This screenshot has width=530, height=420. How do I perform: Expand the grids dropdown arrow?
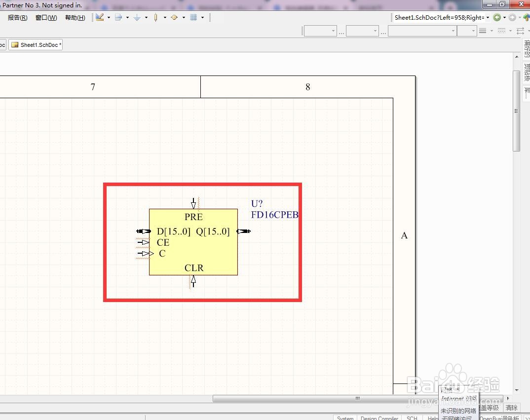point(202,18)
